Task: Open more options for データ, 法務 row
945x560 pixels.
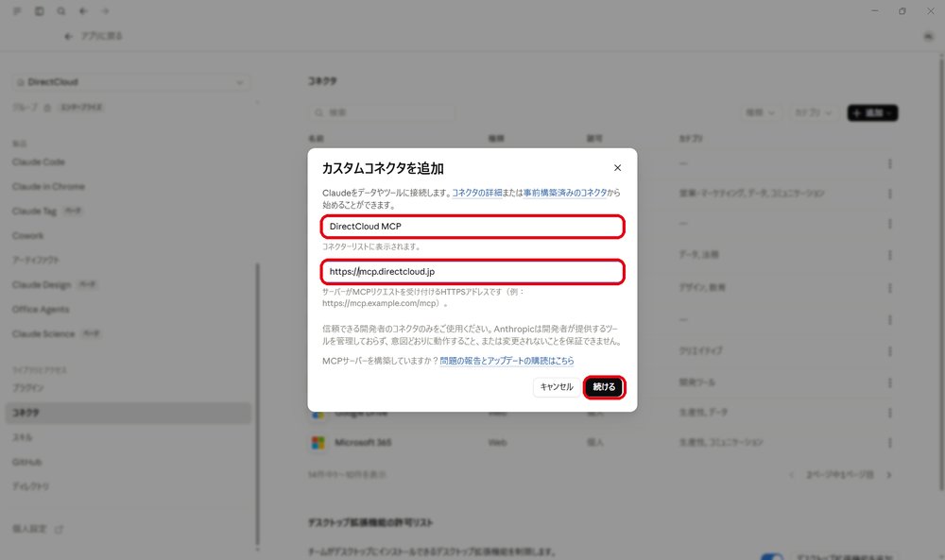Action: click(x=889, y=255)
